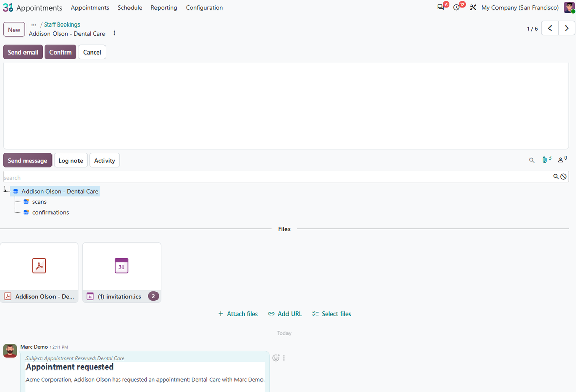
Task: Open the Reporting menu
Action: pyautogui.click(x=164, y=7)
